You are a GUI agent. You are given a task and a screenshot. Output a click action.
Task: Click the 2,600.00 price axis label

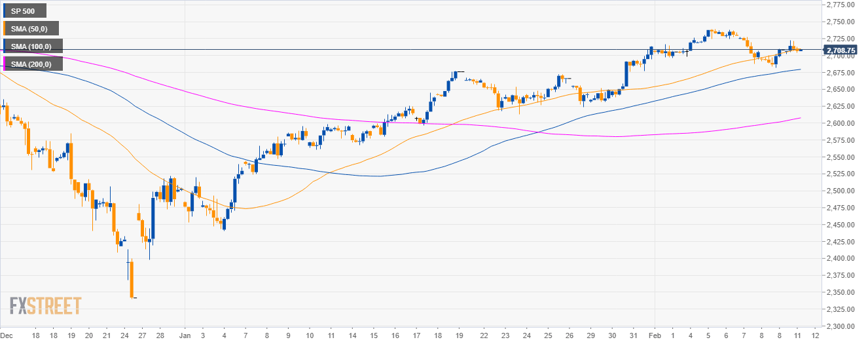[842, 123]
